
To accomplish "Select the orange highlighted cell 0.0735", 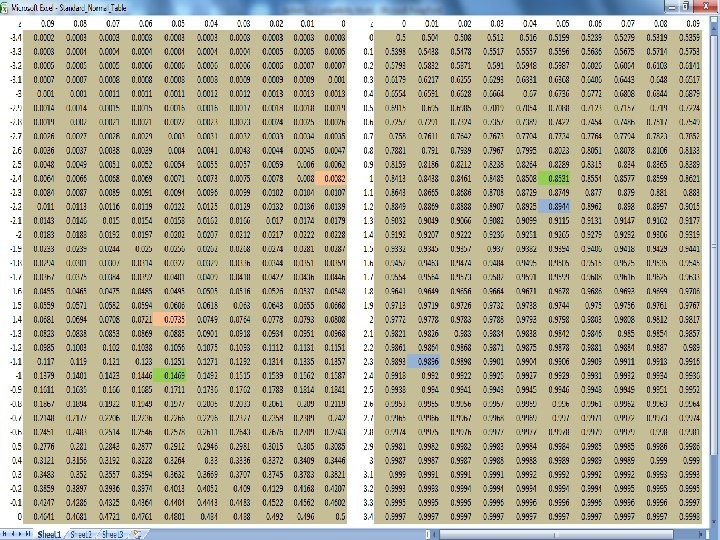I will [x=169, y=320].
